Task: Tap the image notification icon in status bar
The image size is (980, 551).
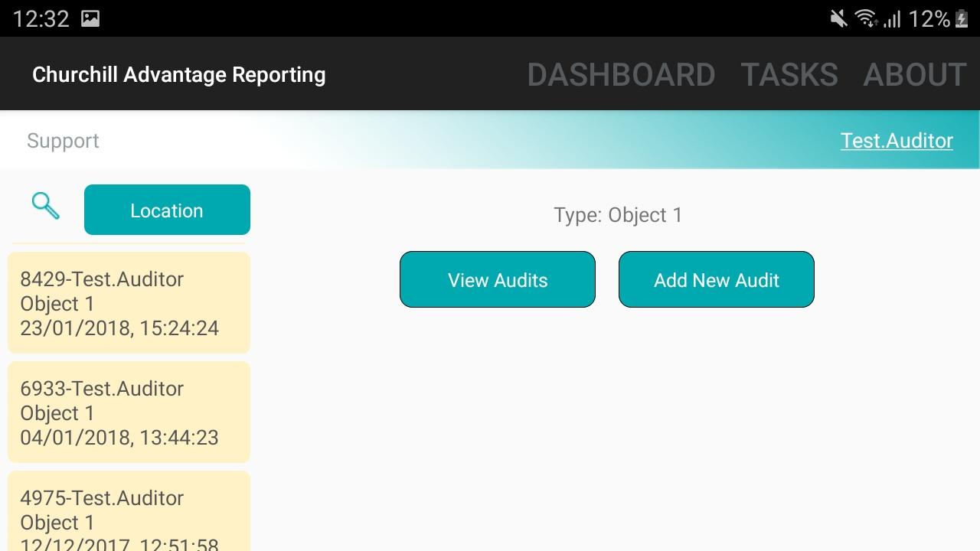Action: pos(90,18)
